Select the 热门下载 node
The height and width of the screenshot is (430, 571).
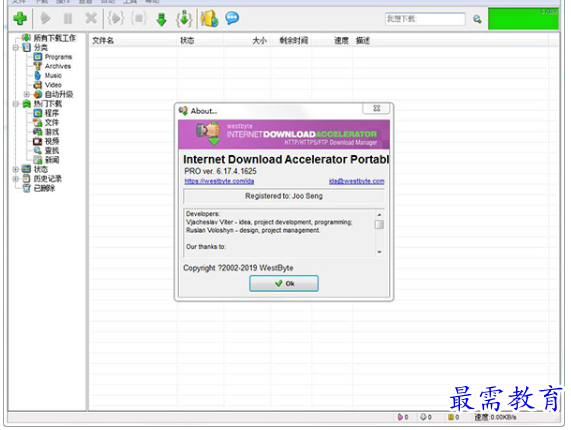click(48, 104)
